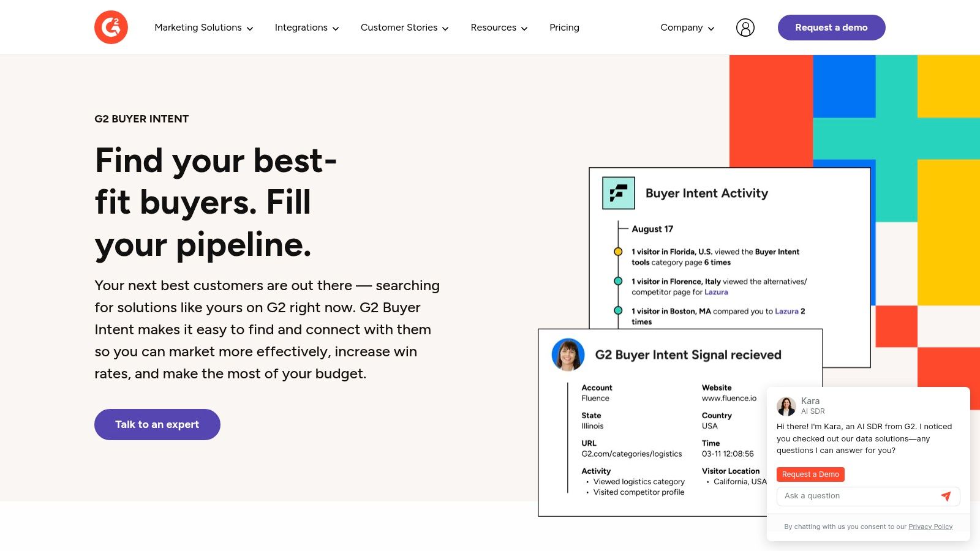
Task: Expand the Marketing Solutions dropdown
Action: pos(203,28)
